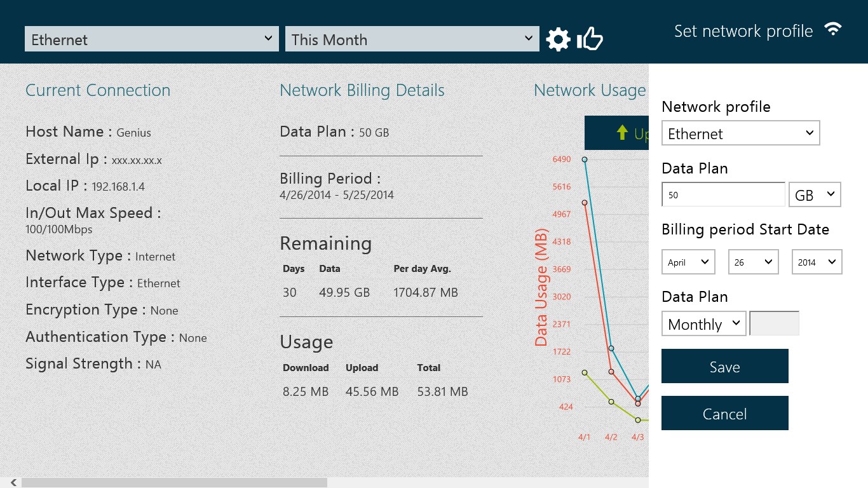868x488 pixels.
Task: Open the billing start day 26 dropdown
Action: tap(753, 262)
